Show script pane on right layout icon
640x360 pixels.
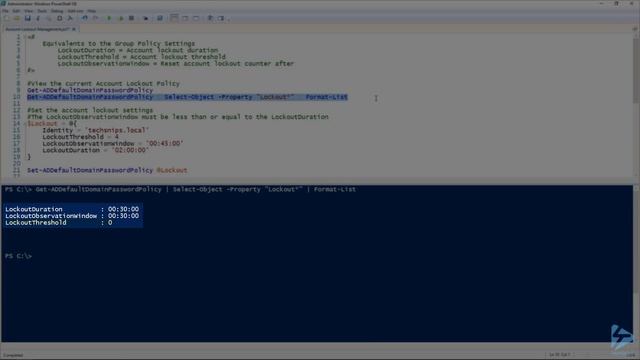pyautogui.click(x=185, y=18)
